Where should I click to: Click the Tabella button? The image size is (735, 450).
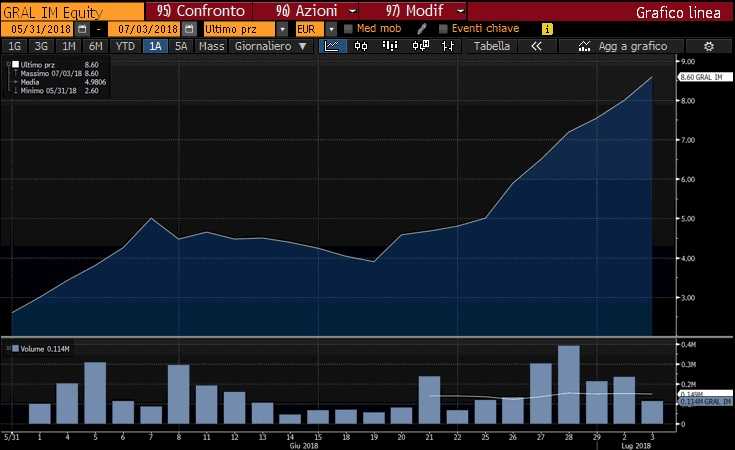[492, 46]
